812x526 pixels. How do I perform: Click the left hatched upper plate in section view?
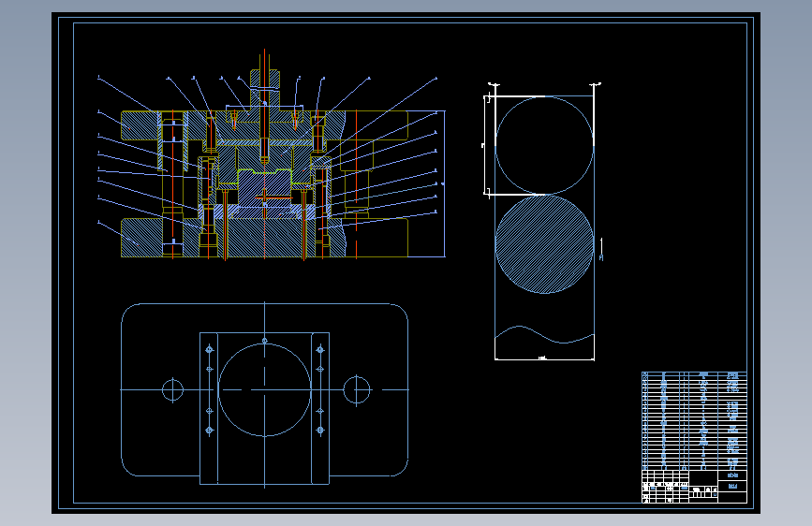coord(140,125)
